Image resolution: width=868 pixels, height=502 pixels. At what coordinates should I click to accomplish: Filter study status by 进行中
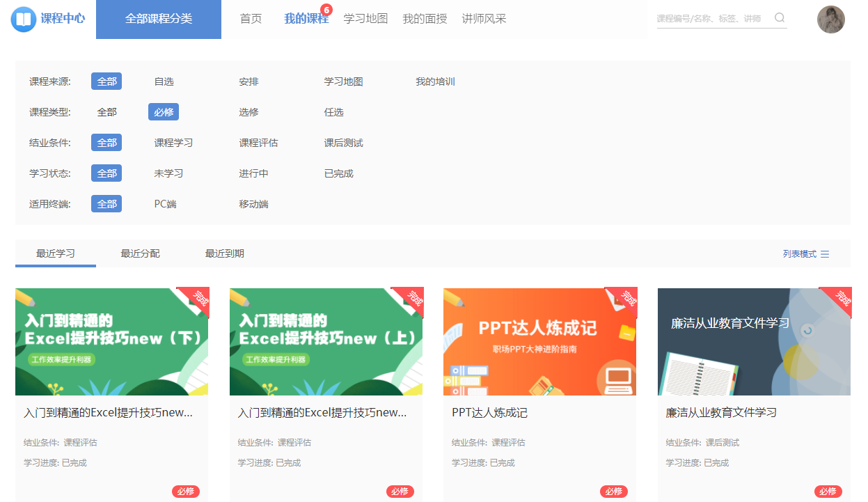(x=253, y=173)
